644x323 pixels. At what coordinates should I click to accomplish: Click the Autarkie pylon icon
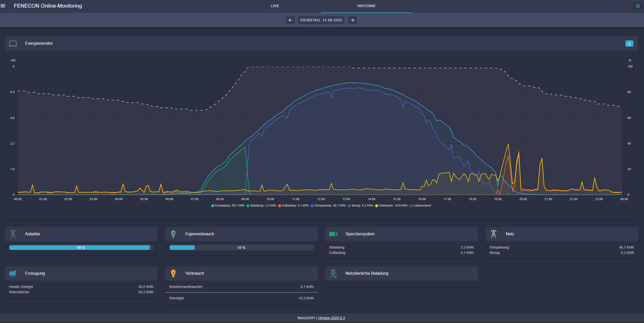(x=13, y=234)
